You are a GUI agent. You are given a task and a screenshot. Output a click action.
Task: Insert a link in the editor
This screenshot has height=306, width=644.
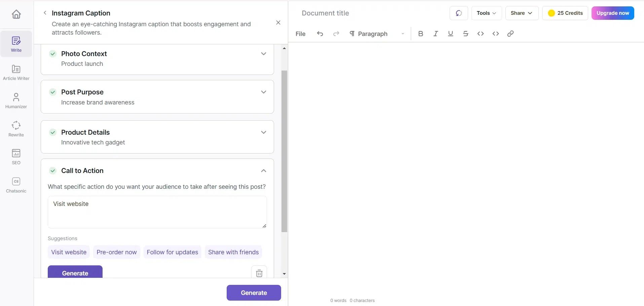coord(510,34)
